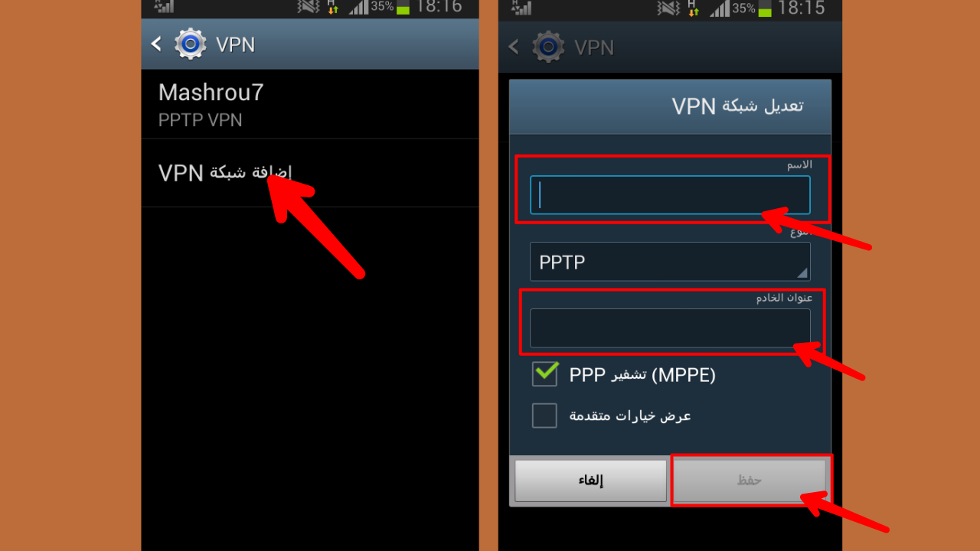980x551 pixels.
Task: Tap the clock showing 18:15
Action: click(x=801, y=8)
